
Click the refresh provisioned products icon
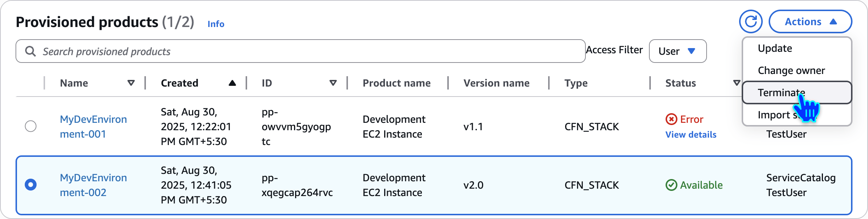pos(751,21)
